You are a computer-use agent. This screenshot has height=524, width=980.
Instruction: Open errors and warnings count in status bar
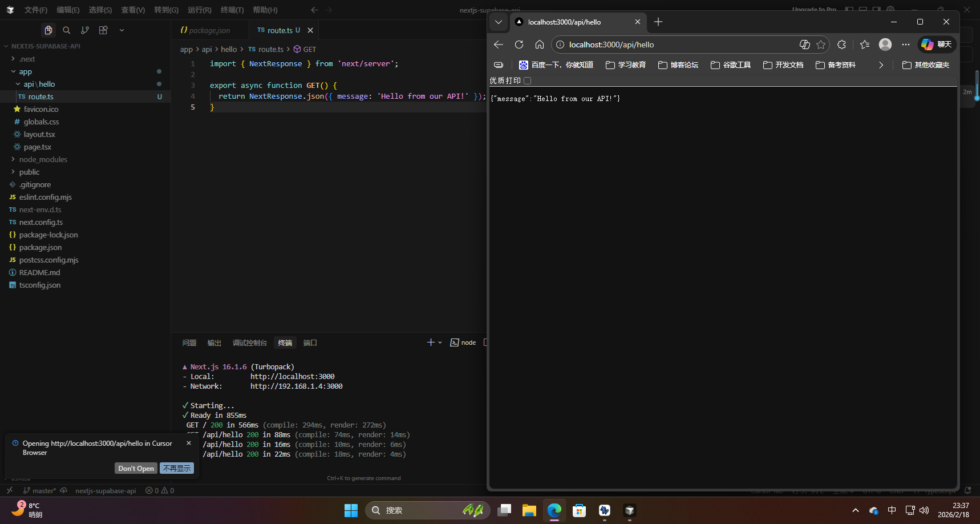(x=160, y=490)
